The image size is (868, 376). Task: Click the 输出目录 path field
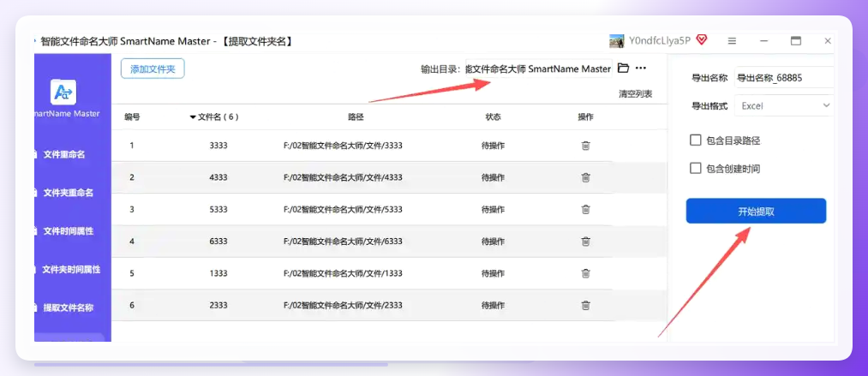(x=539, y=69)
